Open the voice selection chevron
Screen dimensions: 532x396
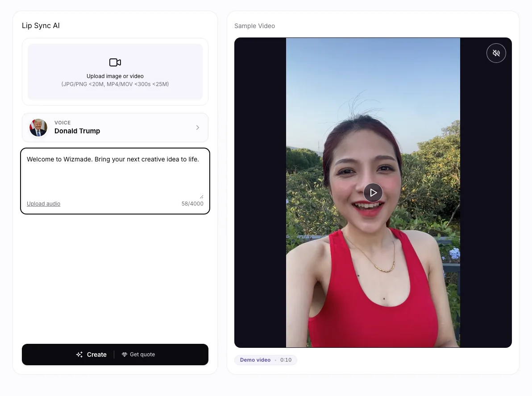coord(197,128)
